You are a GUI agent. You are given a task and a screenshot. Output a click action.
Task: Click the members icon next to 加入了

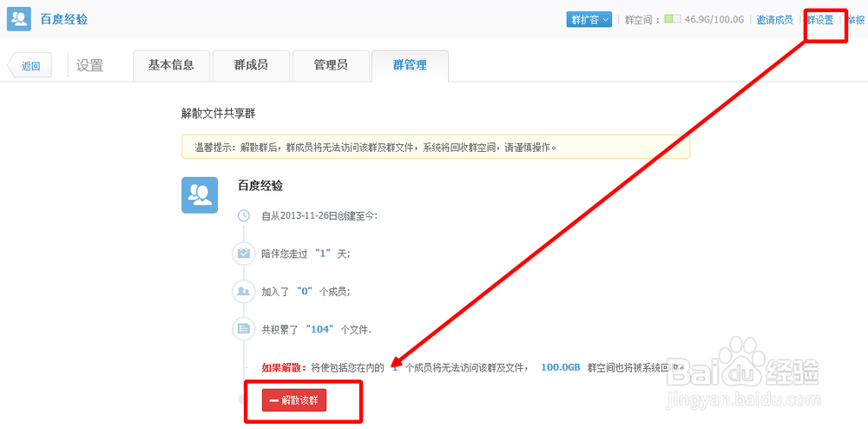click(x=244, y=291)
